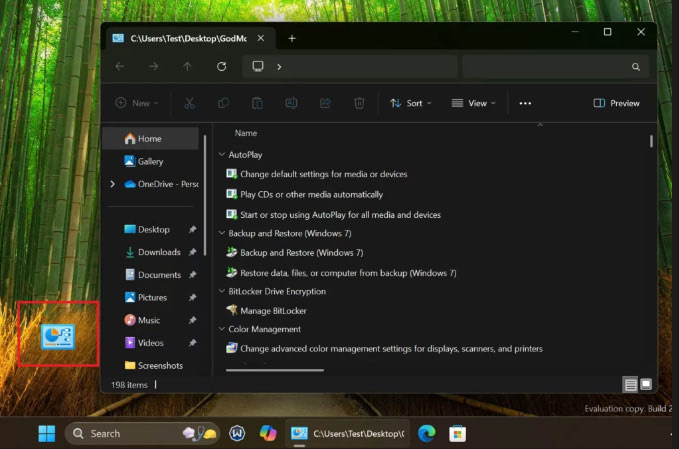
Task: Expand the OneDrive tree node
Action: click(x=113, y=184)
